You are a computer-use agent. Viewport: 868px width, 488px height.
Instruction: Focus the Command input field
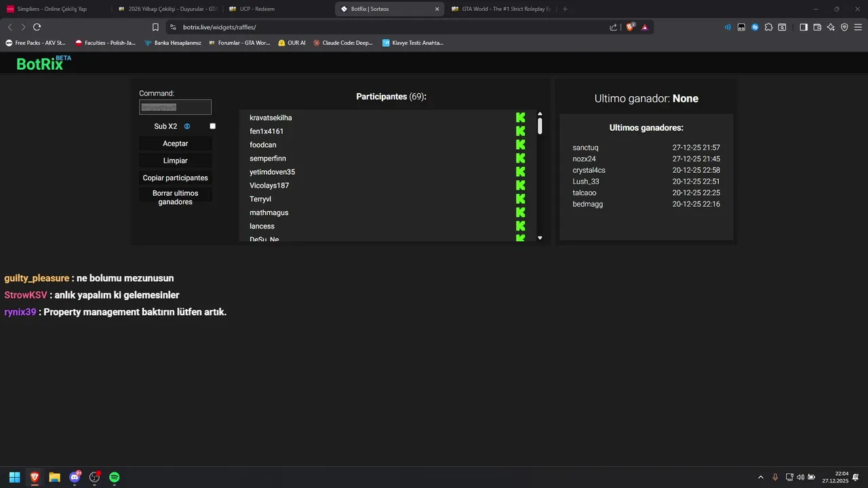[175, 107]
